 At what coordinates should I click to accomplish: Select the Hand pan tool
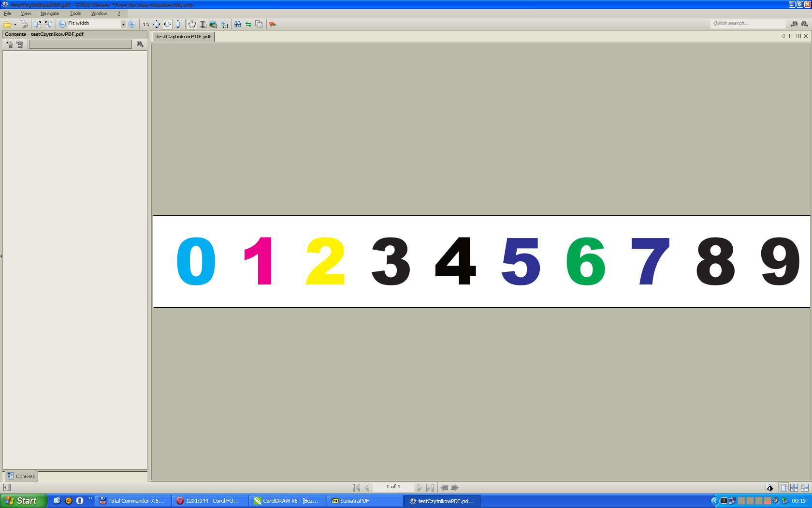192,24
